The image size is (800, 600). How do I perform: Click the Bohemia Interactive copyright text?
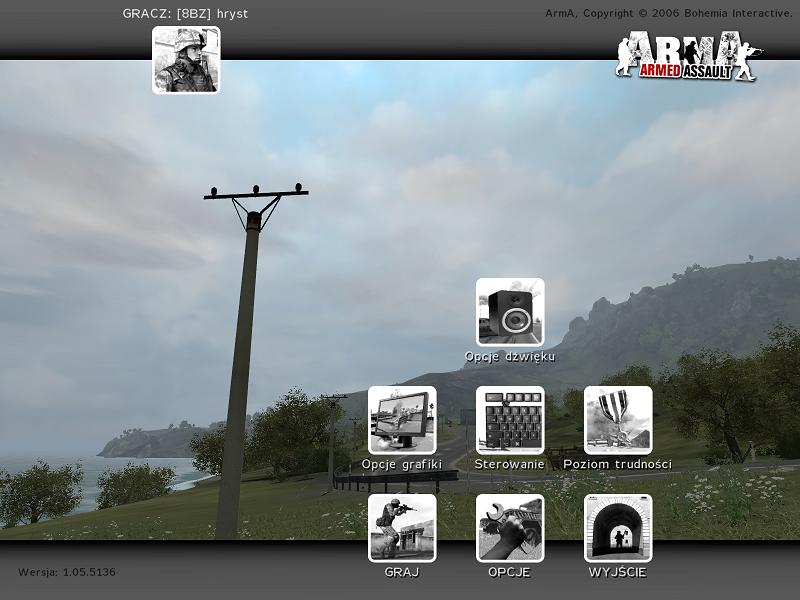pos(668,13)
